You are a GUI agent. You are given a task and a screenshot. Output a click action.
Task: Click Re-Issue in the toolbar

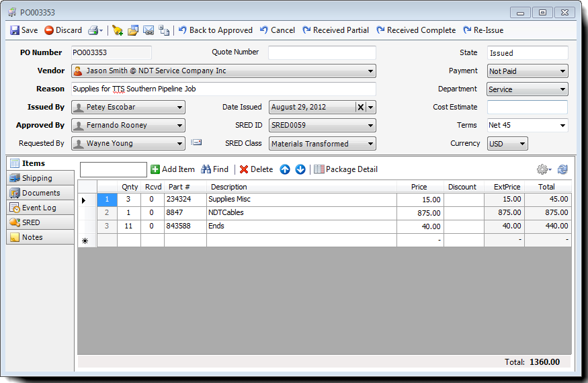tap(483, 30)
